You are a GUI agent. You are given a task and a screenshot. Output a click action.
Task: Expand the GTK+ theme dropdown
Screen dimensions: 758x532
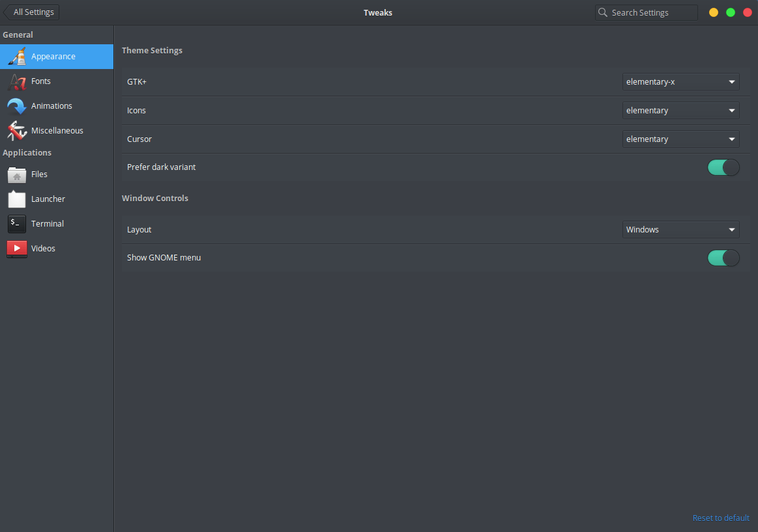[x=680, y=82]
